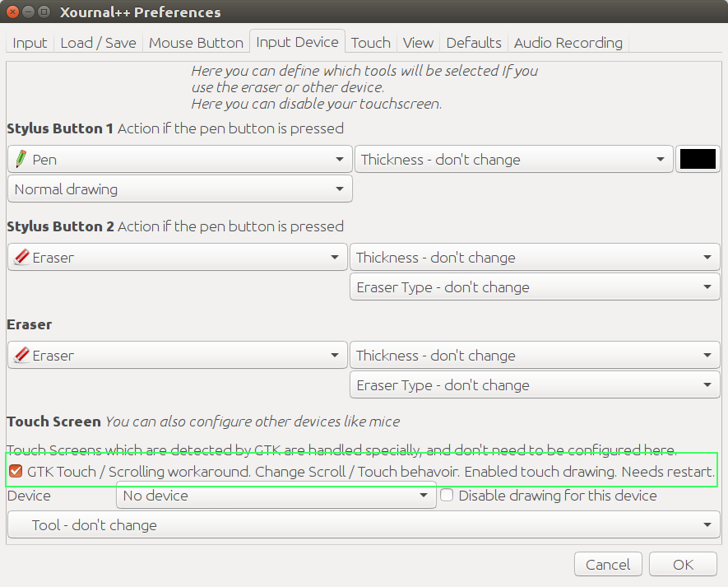Dismiss the dialog with Cancel
Screen dimensions: 728x587
click(608, 564)
